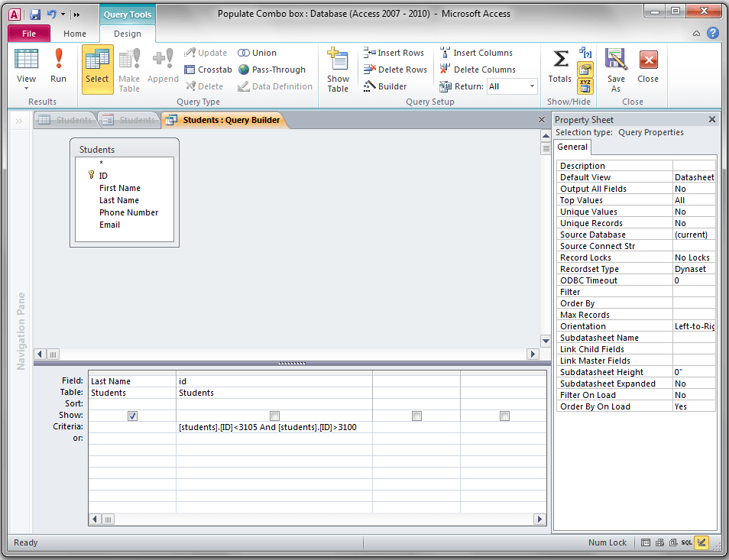Screen dimensions: 729x560
Task: Close the Property Sheet pane
Action: [x=711, y=119]
